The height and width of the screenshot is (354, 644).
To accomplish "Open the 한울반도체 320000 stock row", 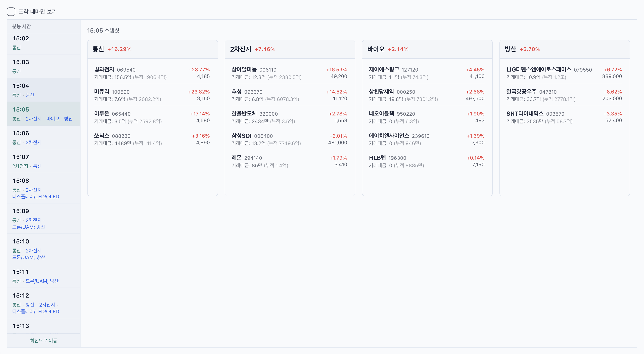I will coord(289,117).
